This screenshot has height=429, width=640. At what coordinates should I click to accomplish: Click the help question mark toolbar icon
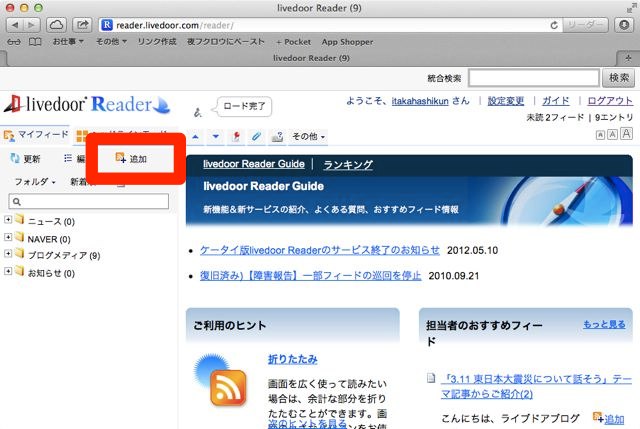(x=278, y=137)
